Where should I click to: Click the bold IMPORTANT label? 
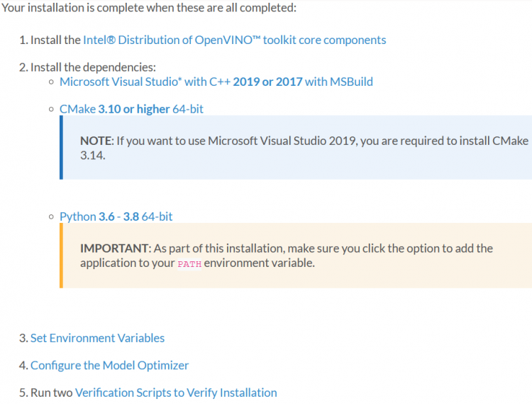click(x=115, y=249)
